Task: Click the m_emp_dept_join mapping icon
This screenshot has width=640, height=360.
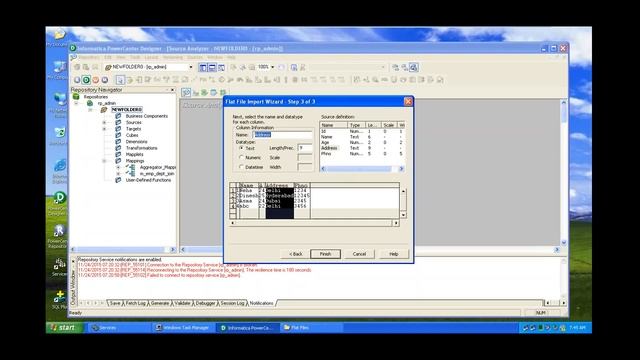Action: [131, 173]
